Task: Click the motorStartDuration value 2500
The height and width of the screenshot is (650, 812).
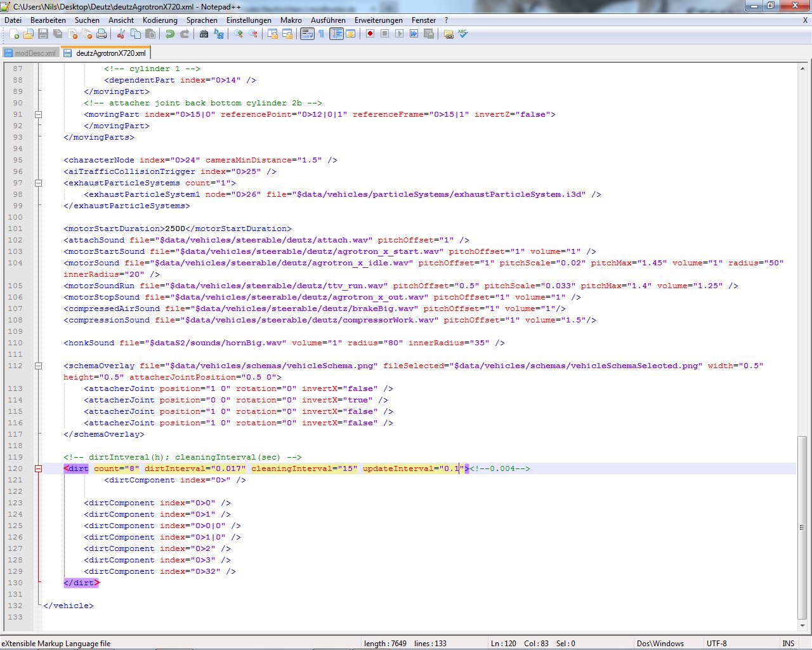Action: 175,229
